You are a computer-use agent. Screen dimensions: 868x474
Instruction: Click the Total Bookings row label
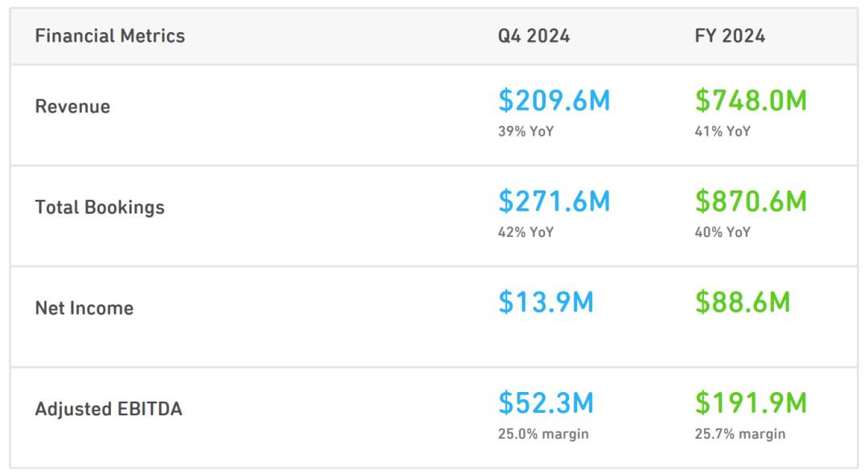[100, 206]
